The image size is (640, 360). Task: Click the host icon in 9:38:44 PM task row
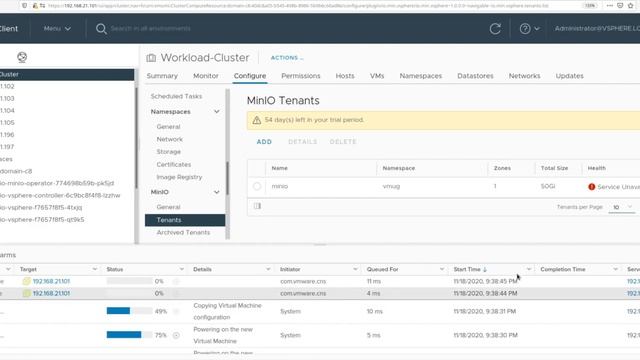click(27, 293)
